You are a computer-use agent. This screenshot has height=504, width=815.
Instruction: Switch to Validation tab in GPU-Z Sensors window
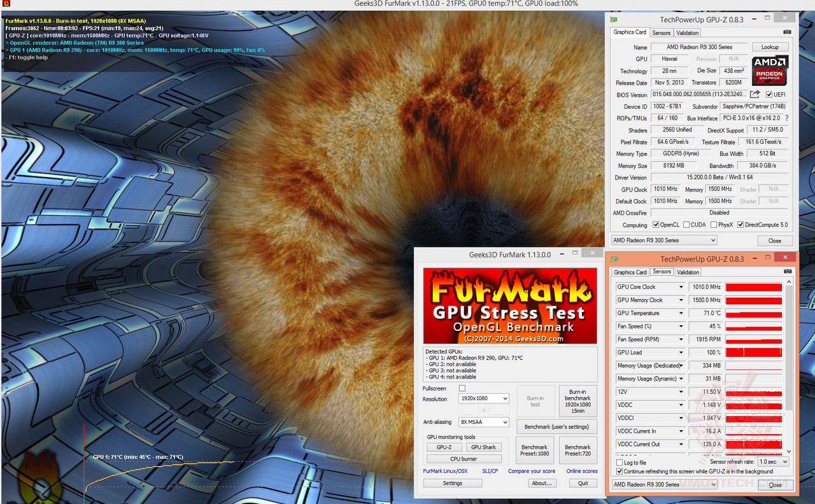pos(688,272)
